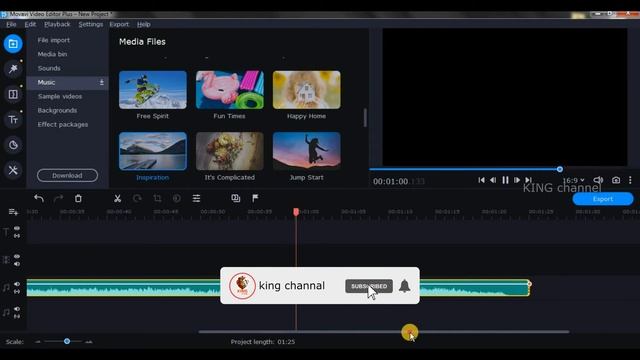Select the Inspiration music thumbnail

[153, 151]
